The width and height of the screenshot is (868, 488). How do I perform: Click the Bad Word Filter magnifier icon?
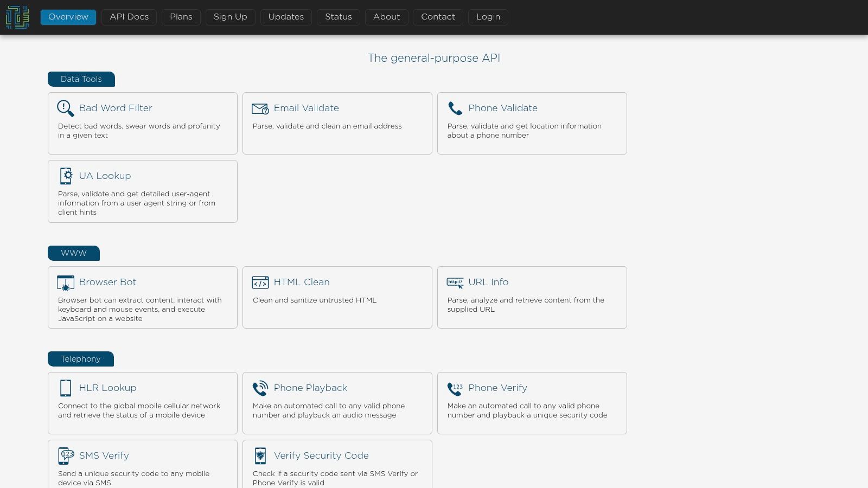point(66,108)
